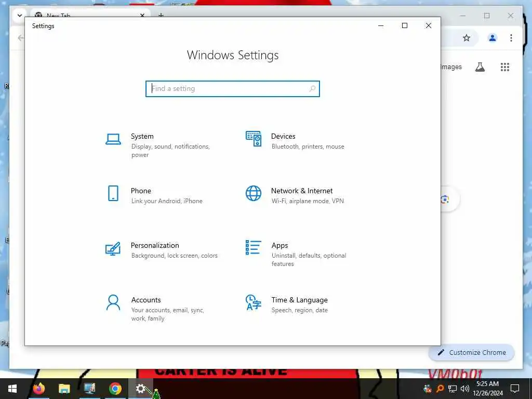Screen dimensions: 532x399
Task: Click 'Background, lock screen, colors' description
Action: 175,256
